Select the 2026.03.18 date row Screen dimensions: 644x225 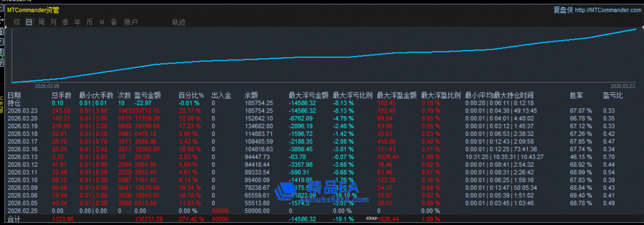coord(22,133)
